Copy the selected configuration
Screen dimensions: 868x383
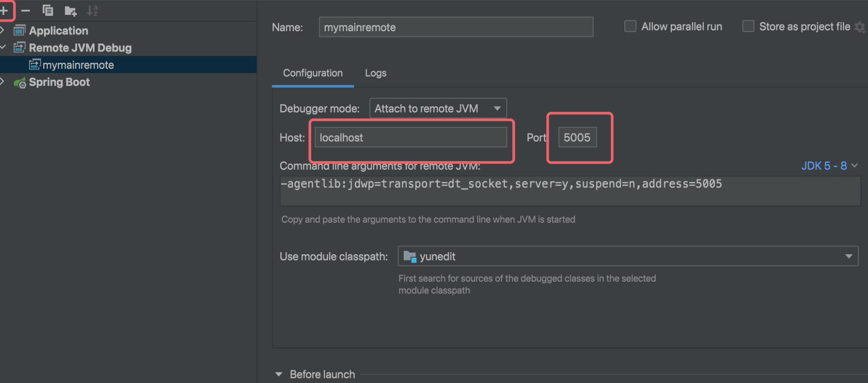point(47,10)
